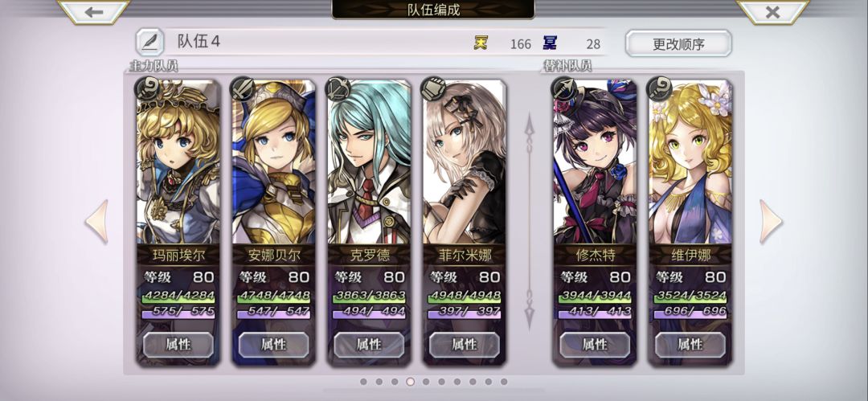This screenshot has height=401, width=868.
Task: Click the 更改顺序 button
Action: point(678,43)
